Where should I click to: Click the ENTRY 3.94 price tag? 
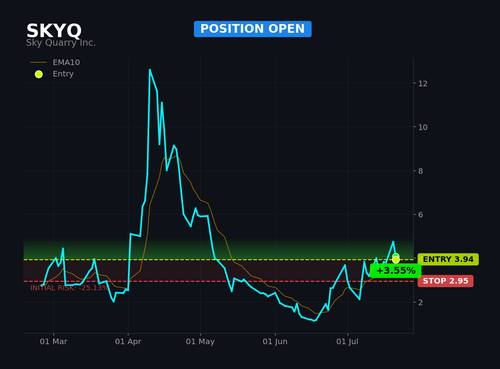(x=448, y=259)
